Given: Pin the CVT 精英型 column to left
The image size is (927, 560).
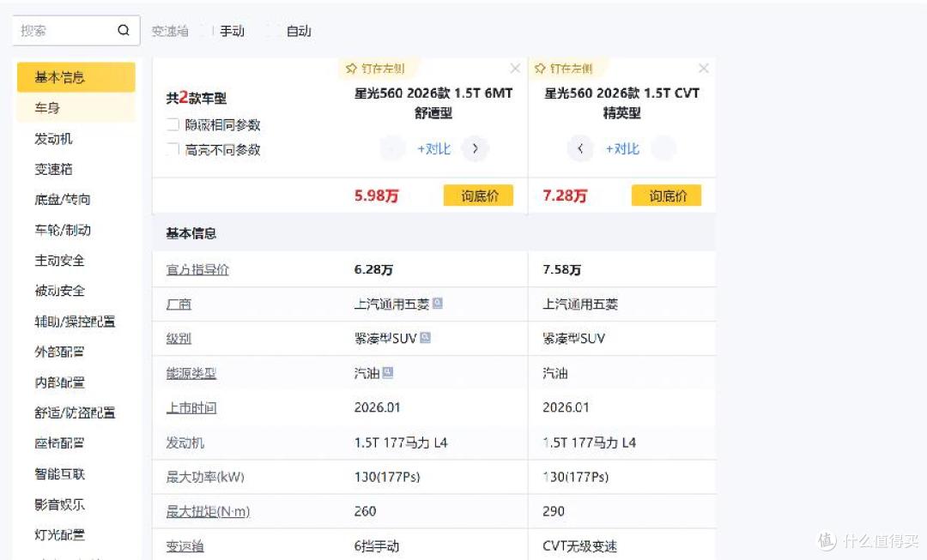Looking at the screenshot, I should [x=563, y=69].
